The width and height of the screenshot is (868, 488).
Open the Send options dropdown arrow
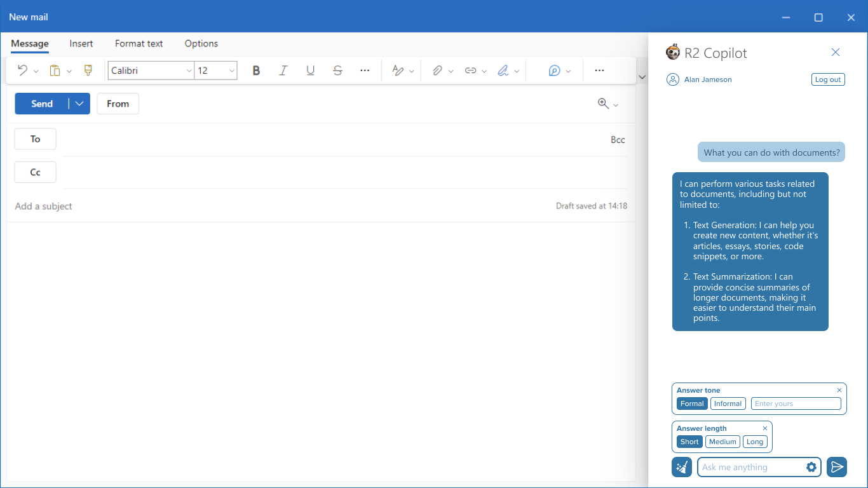pos(79,104)
